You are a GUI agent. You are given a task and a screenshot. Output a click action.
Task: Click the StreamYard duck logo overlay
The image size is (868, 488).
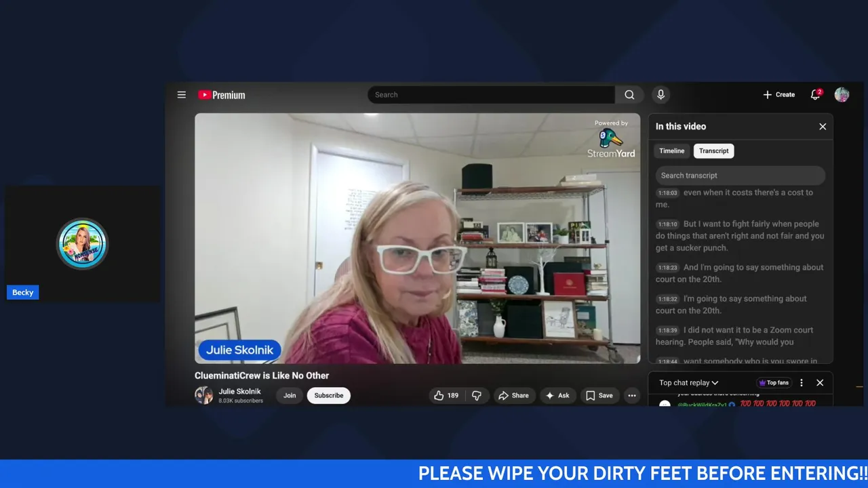pyautogui.click(x=611, y=140)
